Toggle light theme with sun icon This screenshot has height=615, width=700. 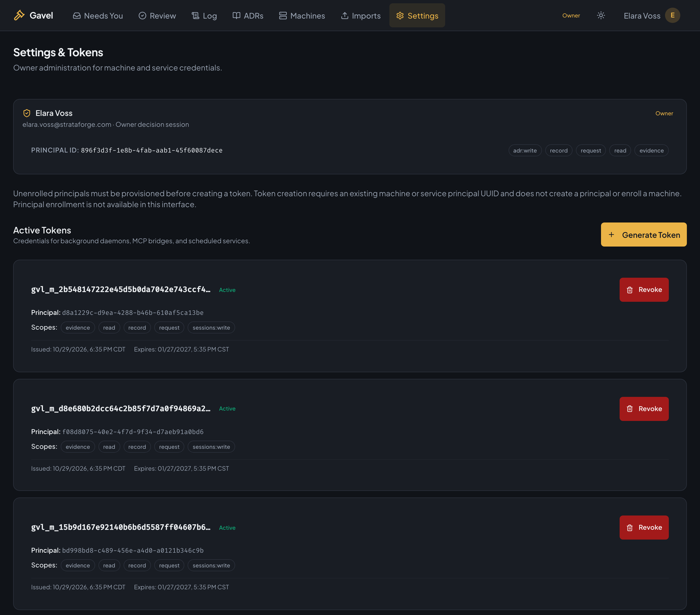(601, 16)
